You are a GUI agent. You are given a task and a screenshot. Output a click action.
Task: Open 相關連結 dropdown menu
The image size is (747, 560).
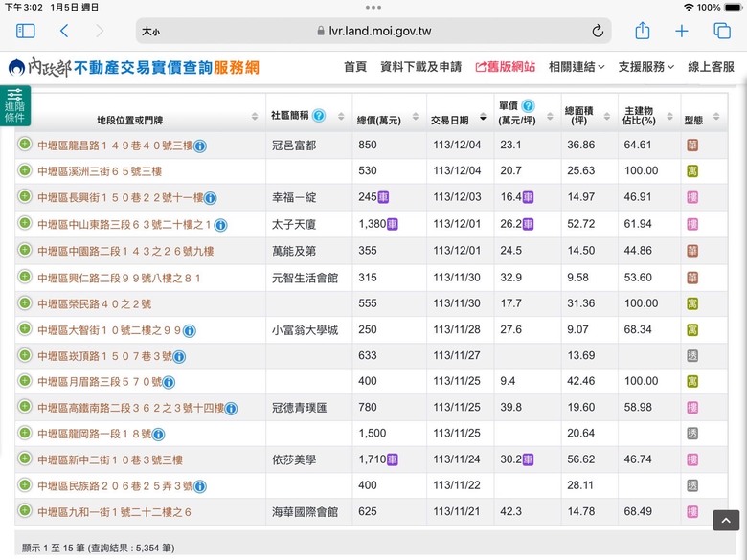pos(577,67)
